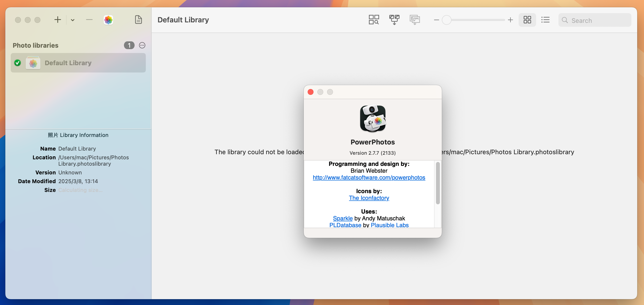Viewport: 644px width, 305px height.
Task: Click Version 2.7.7 (2133) text
Action: tap(373, 153)
